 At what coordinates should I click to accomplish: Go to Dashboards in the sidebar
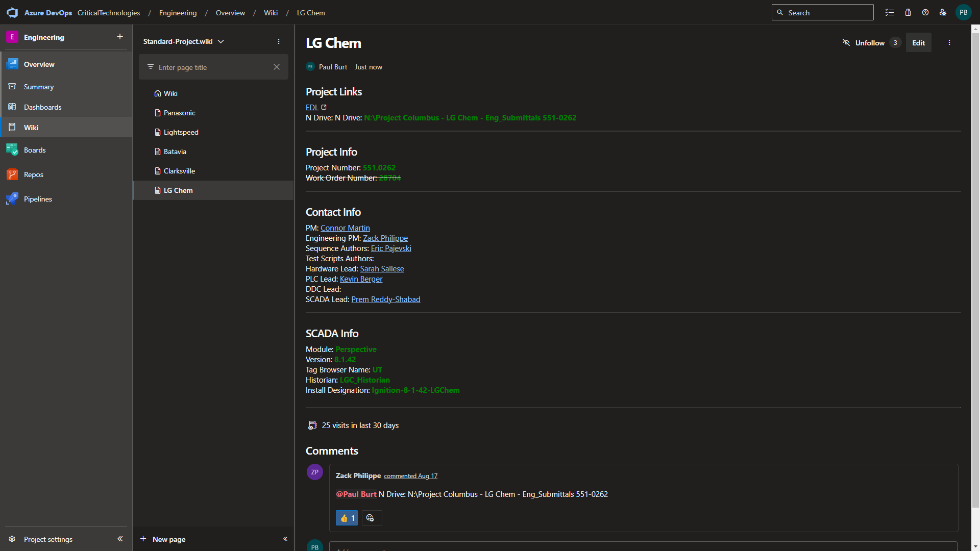pos(42,107)
